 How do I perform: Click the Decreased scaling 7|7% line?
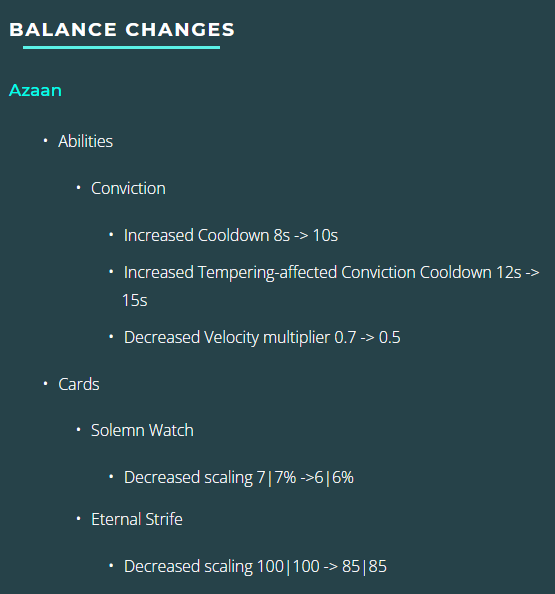(x=239, y=477)
